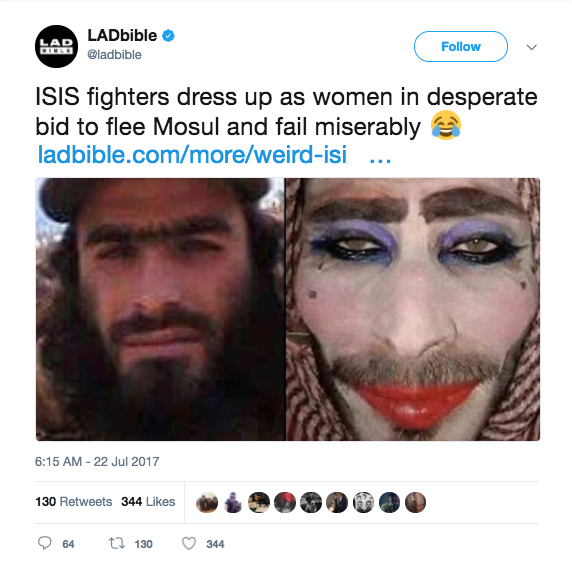The image size is (572, 578).
Task: Like the tweet with the heart icon
Action: coord(189,543)
